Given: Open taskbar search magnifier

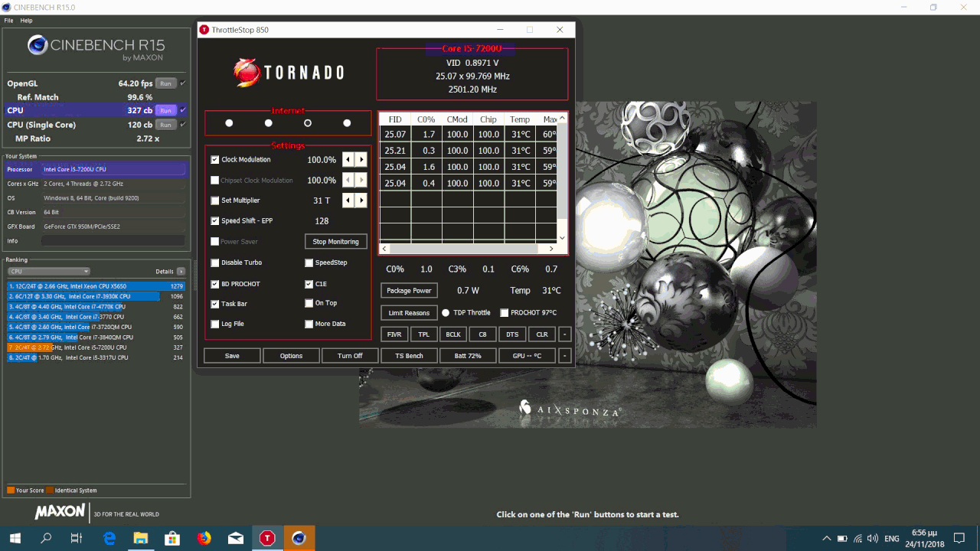Looking at the screenshot, I should (x=46, y=538).
